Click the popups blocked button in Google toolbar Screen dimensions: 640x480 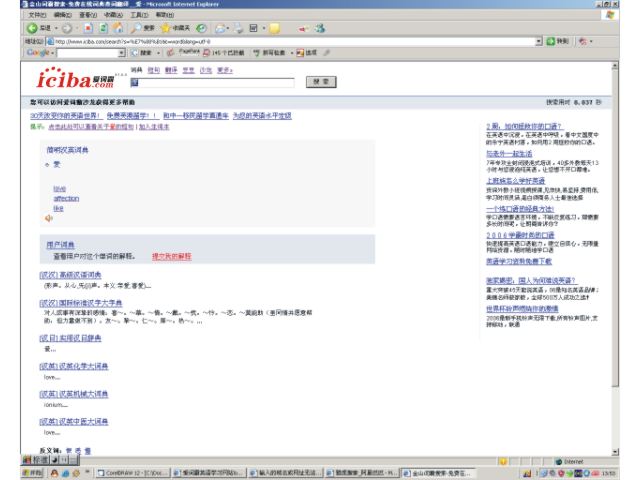tap(224, 53)
